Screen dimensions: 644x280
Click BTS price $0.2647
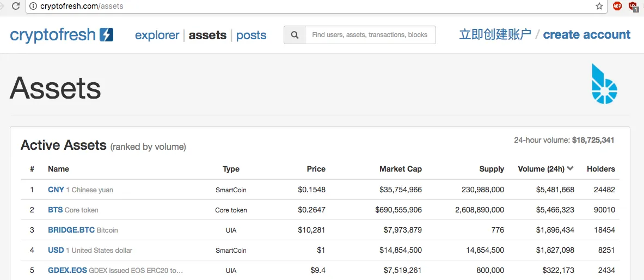[x=312, y=210]
